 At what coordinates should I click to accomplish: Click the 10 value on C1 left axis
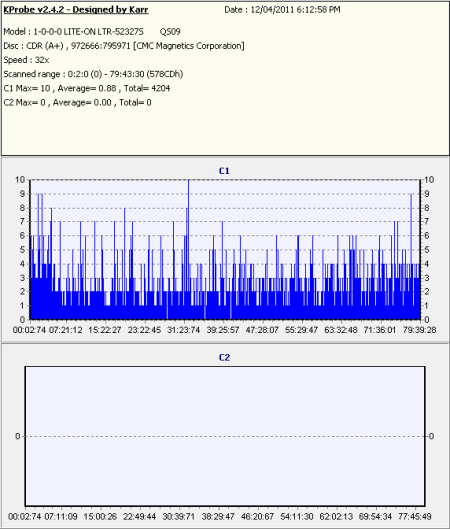point(20,180)
